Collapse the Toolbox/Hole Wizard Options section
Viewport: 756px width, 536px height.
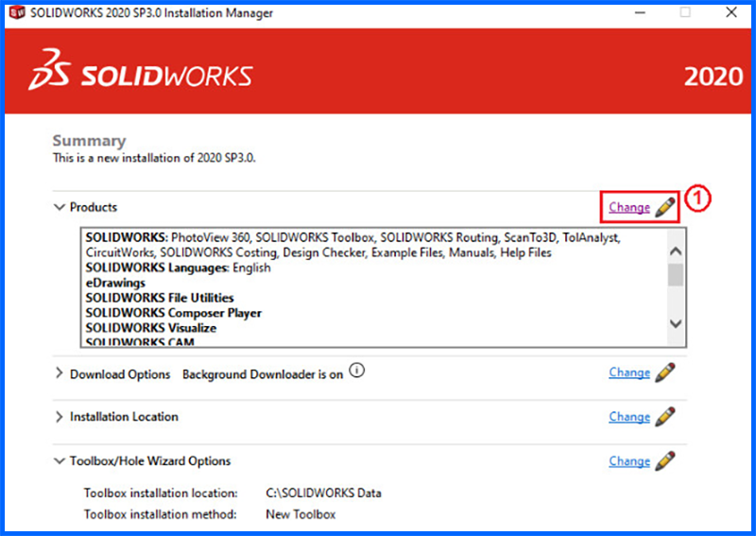click(x=60, y=461)
